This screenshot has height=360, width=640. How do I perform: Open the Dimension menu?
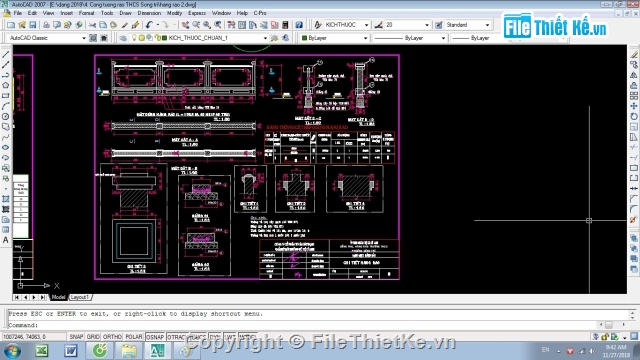(x=149, y=13)
